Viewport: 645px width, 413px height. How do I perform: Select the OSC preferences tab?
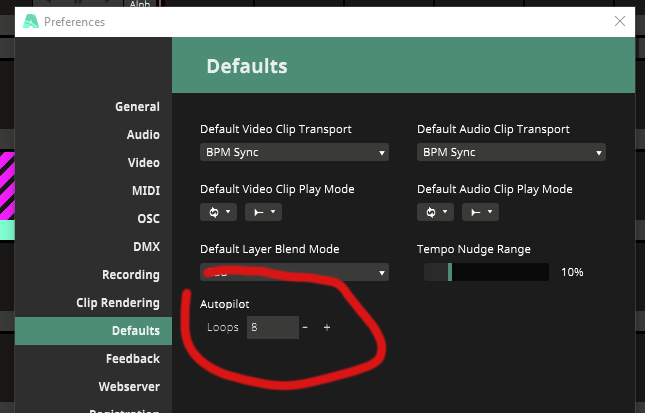tap(148, 219)
